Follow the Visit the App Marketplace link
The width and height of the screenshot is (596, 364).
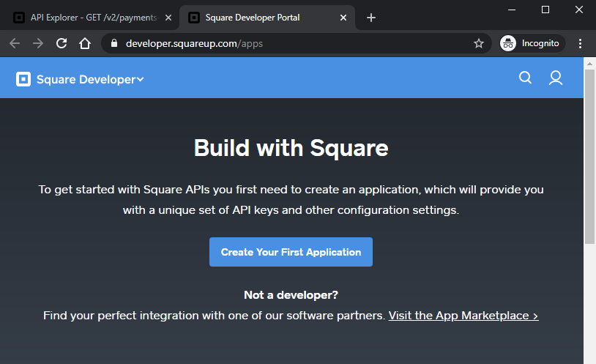(x=463, y=316)
